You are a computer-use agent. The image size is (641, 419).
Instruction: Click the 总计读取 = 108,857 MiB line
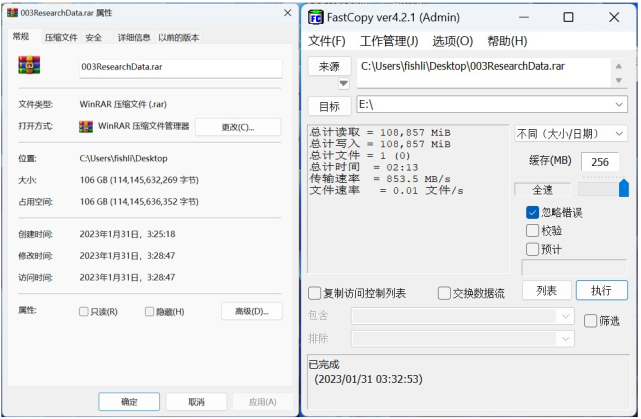380,132
